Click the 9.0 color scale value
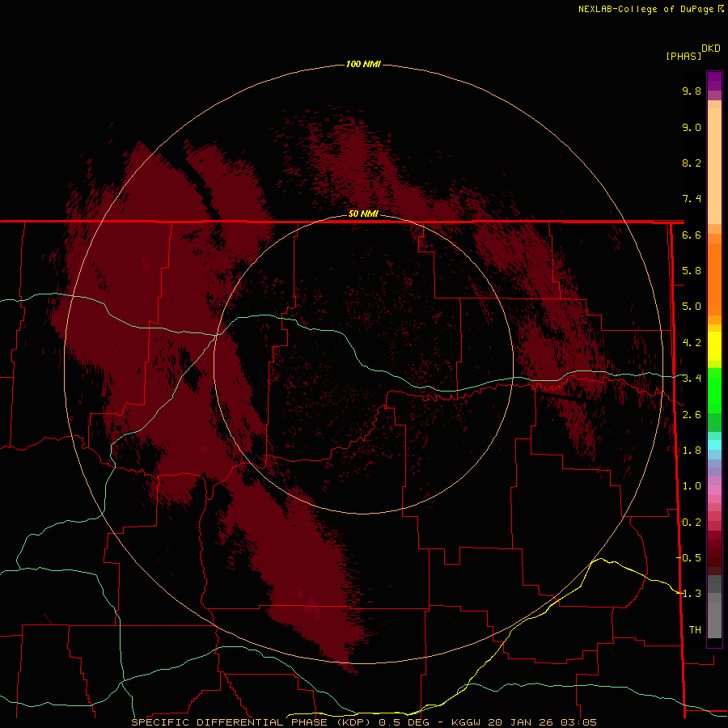728x728 pixels. coord(692,127)
